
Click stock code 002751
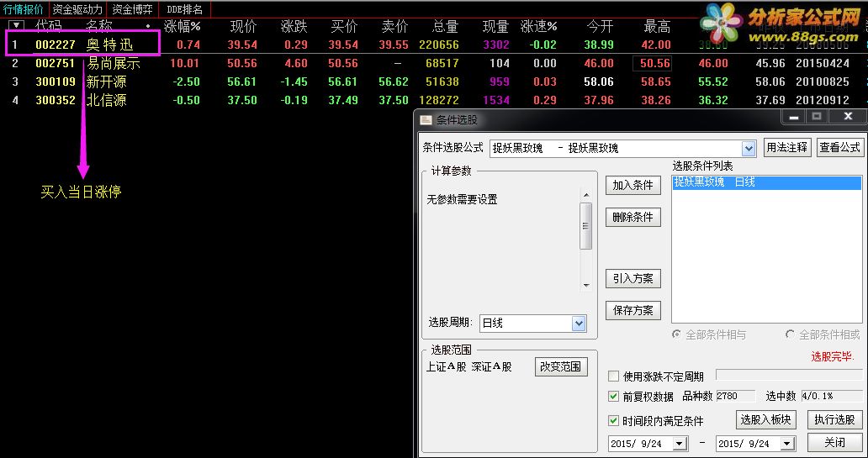tap(55, 63)
